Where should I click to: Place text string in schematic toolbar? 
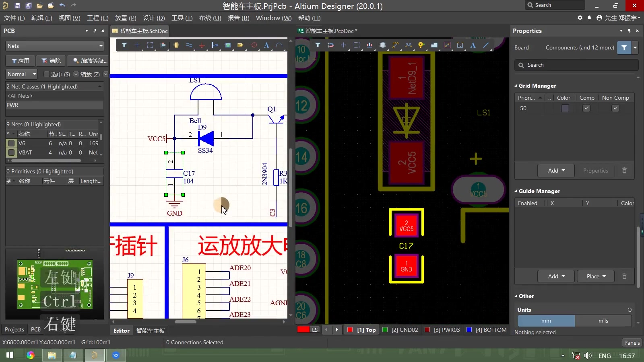[x=266, y=45]
